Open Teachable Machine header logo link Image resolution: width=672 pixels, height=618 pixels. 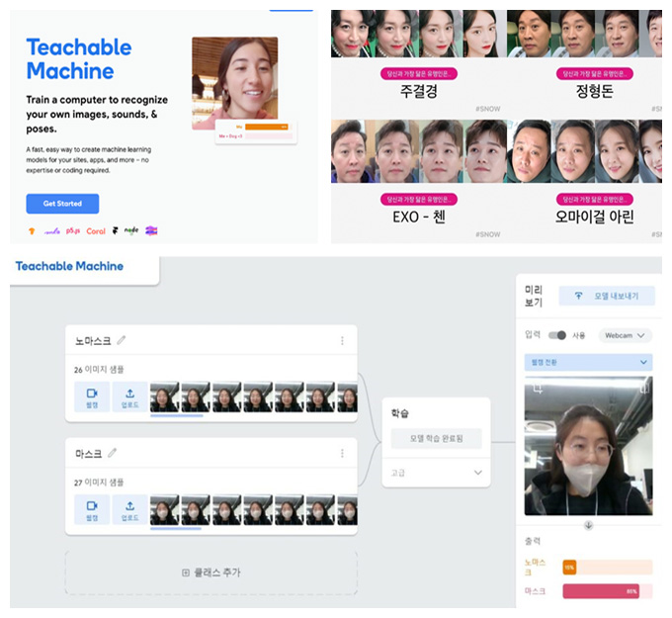point(69,266)
